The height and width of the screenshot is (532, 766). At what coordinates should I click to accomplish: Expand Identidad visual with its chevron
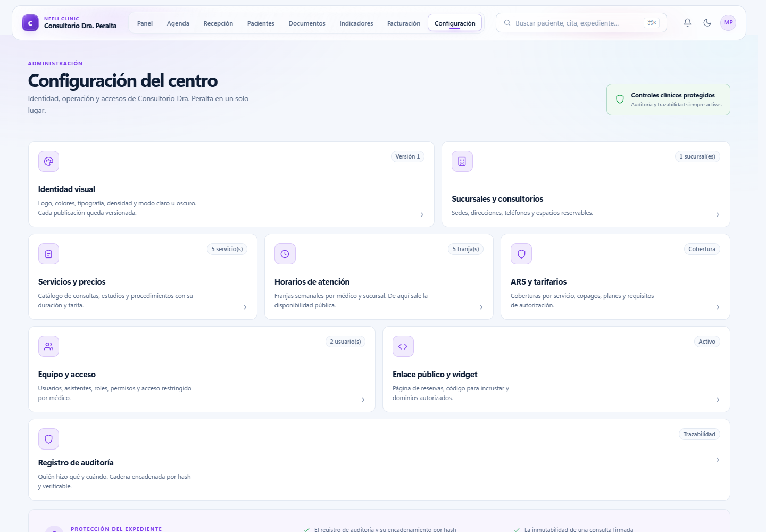tap(422, 215)
